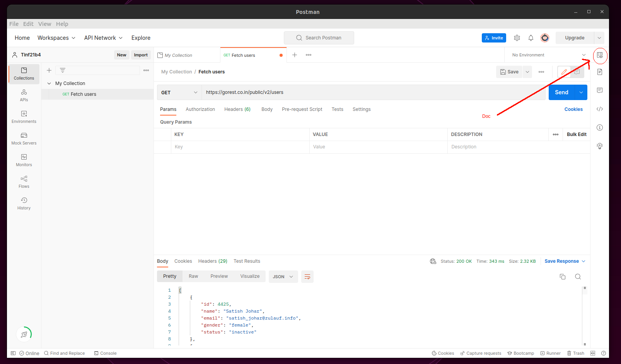The image size is (621, 364).
Task: Switch to the Authorization tab
Action: click(200, 109)
